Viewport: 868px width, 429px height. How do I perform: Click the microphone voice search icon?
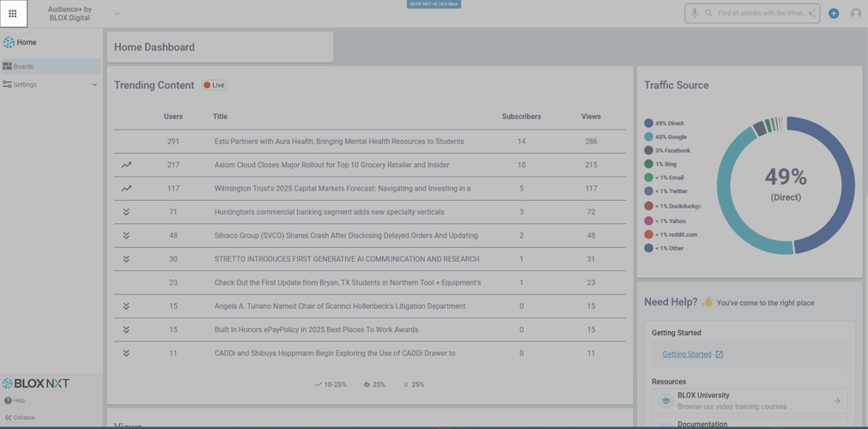695,14
